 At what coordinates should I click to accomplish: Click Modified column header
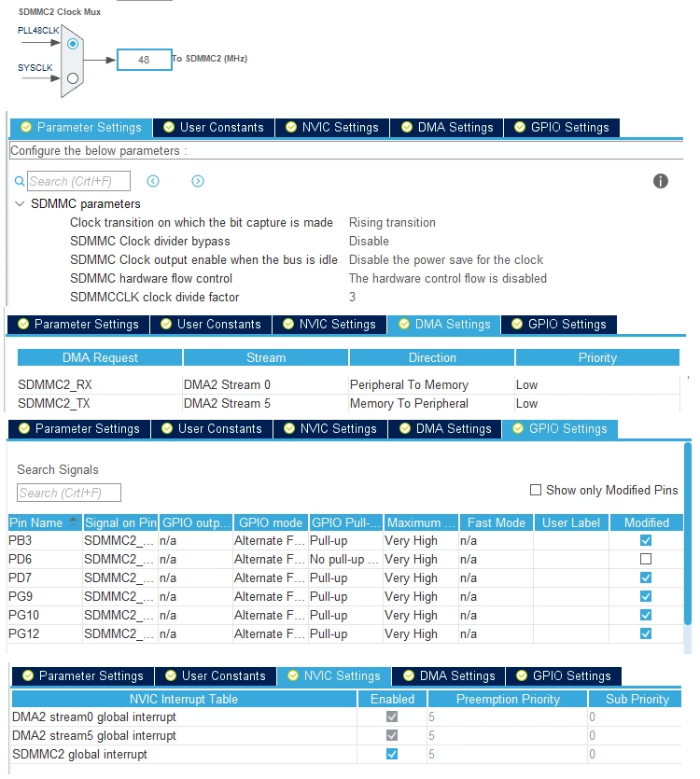pyautogui.click(x=646, y=522)
